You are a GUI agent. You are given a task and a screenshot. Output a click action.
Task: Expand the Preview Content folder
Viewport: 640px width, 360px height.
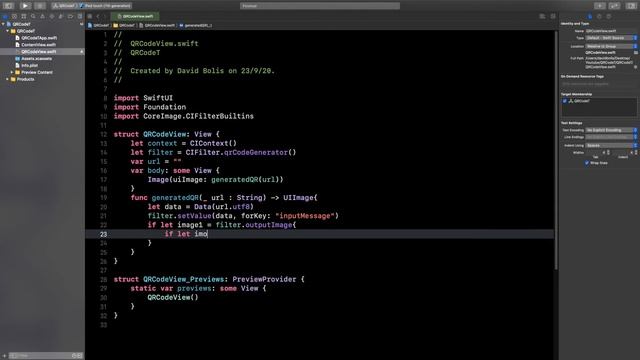pos(12,72)
